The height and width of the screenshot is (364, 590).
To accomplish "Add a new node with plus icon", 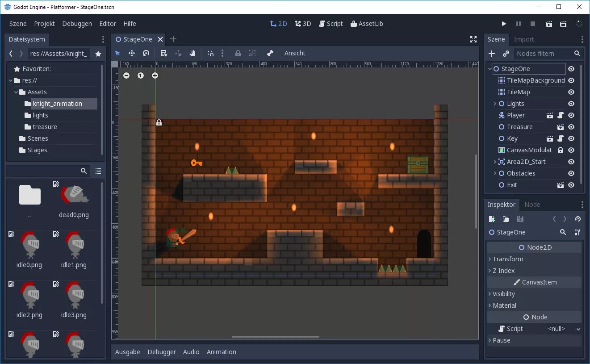I will (x=492, y=54).
